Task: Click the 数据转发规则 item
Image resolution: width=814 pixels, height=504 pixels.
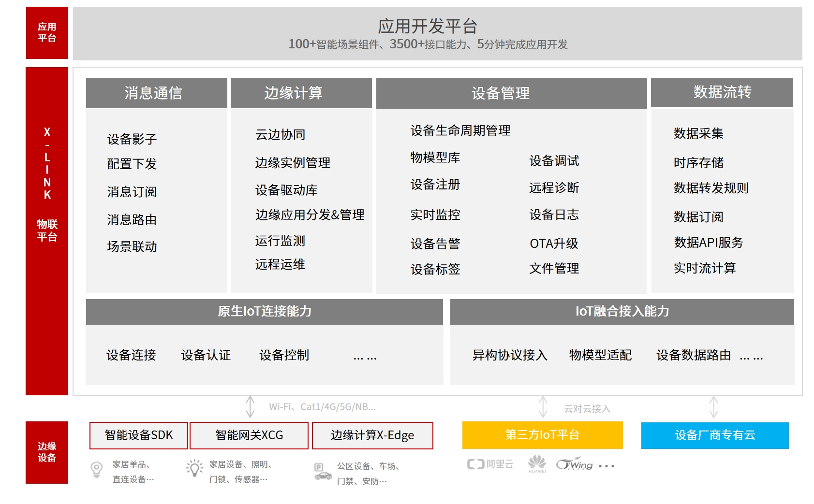Action: (711, 188)
